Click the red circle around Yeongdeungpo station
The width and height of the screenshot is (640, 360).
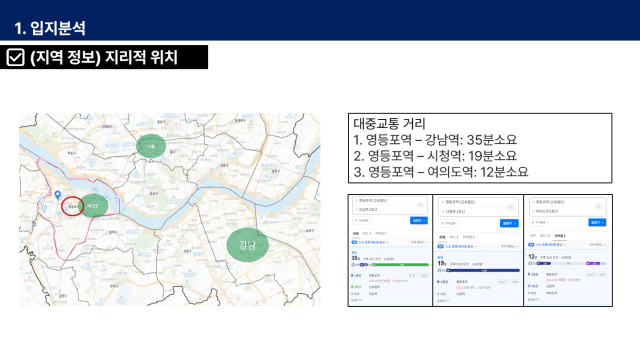point(73,206)
